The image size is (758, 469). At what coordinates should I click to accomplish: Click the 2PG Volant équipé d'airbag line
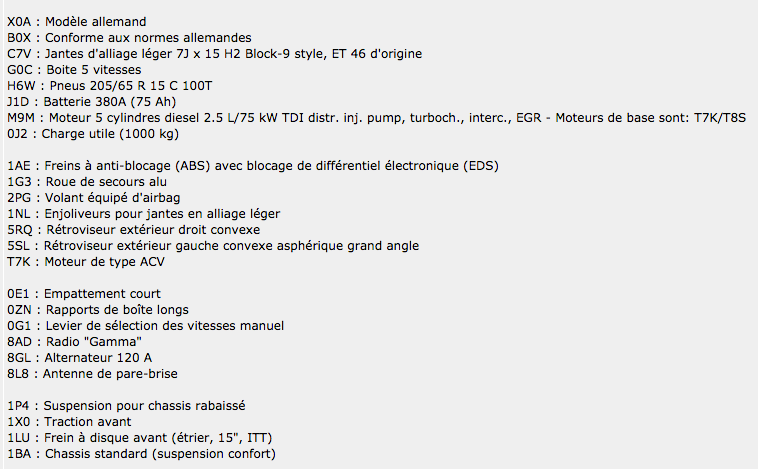(x=93, y=197)
